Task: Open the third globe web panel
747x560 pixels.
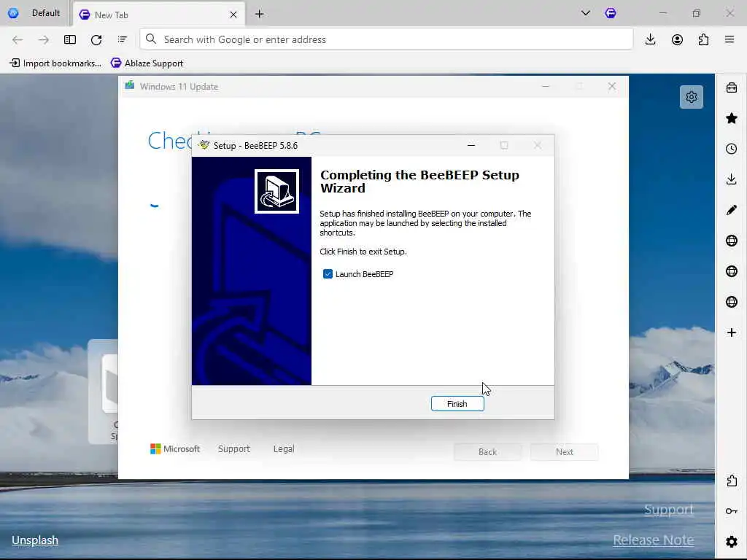Action: point(732,302)
